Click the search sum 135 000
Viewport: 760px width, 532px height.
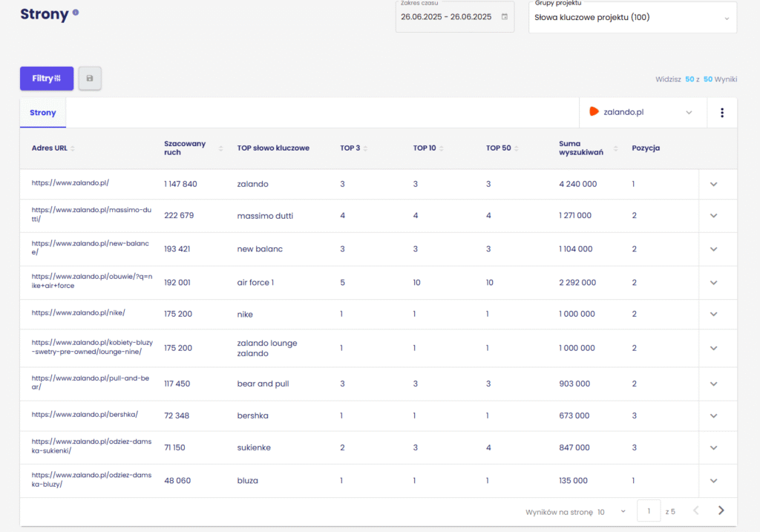573,481
